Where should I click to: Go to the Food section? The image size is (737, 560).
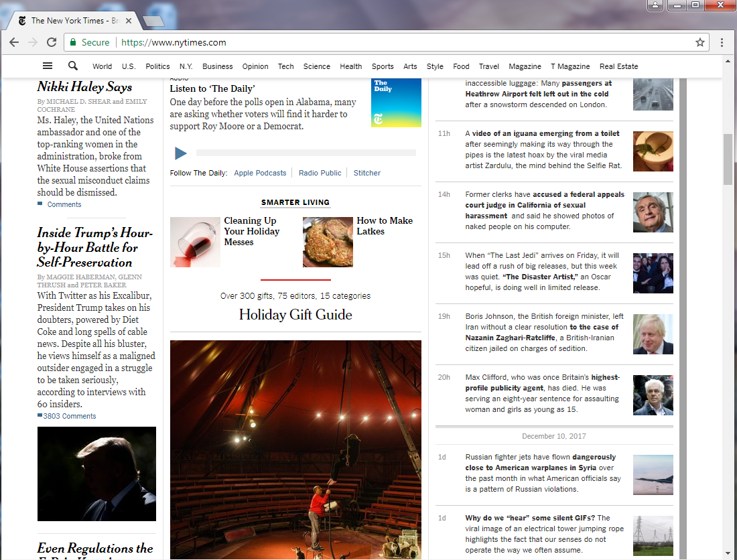point(461,66)
